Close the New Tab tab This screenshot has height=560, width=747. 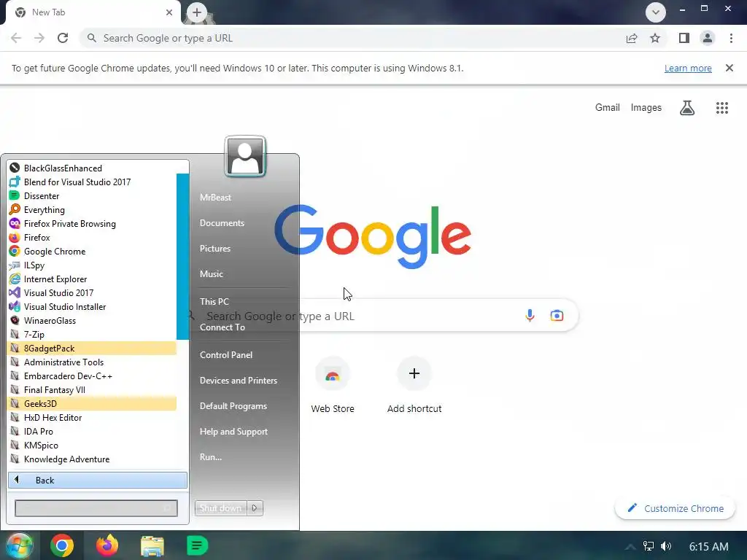point(169,12)
